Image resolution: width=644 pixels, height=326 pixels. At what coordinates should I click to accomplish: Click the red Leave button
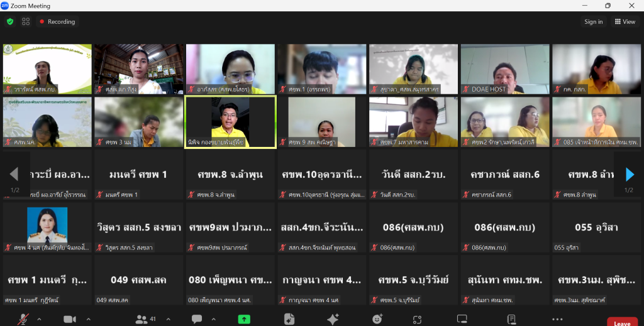[622, 322]
